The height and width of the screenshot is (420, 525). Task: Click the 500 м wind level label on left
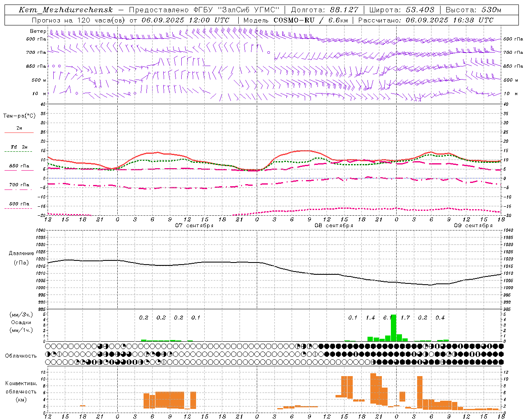click(x=39, y=80)
